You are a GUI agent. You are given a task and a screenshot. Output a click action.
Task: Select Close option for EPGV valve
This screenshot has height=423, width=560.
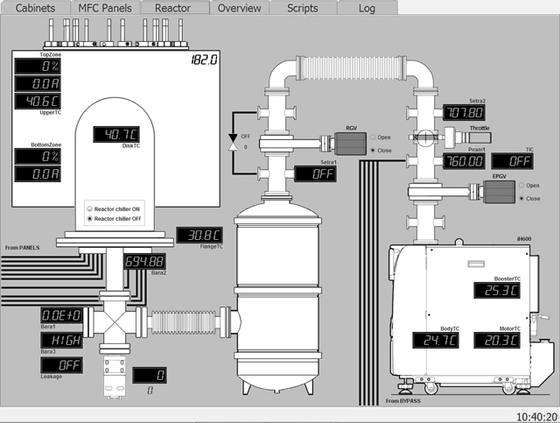coord(522,198)
